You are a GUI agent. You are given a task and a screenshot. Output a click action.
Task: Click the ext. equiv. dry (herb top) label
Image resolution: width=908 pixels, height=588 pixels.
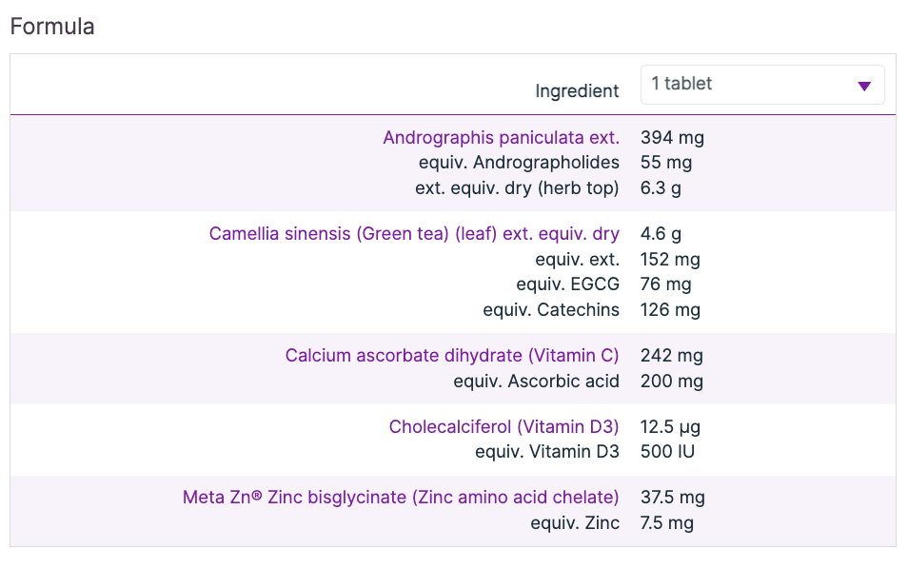click(517, 188)
